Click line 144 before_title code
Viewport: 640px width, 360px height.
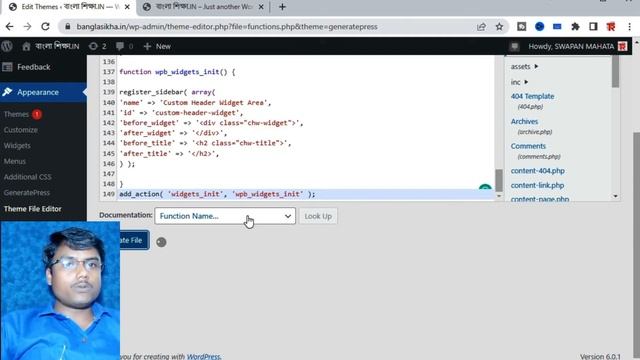click(x=205, y=143)
